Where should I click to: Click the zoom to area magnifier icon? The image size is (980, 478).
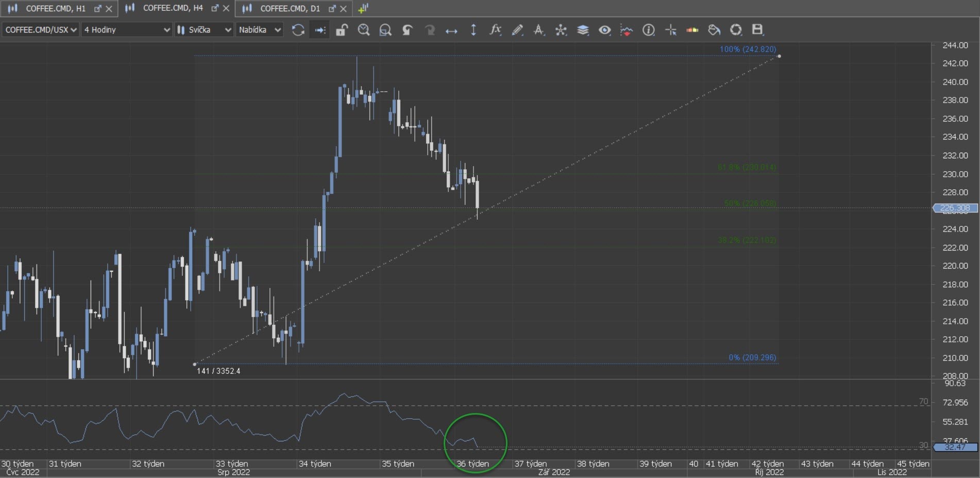pos(385,30)
